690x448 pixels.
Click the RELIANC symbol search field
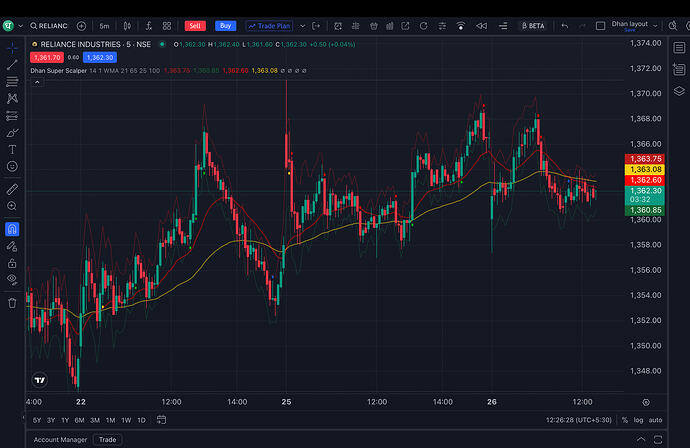(x=49, y=26)
